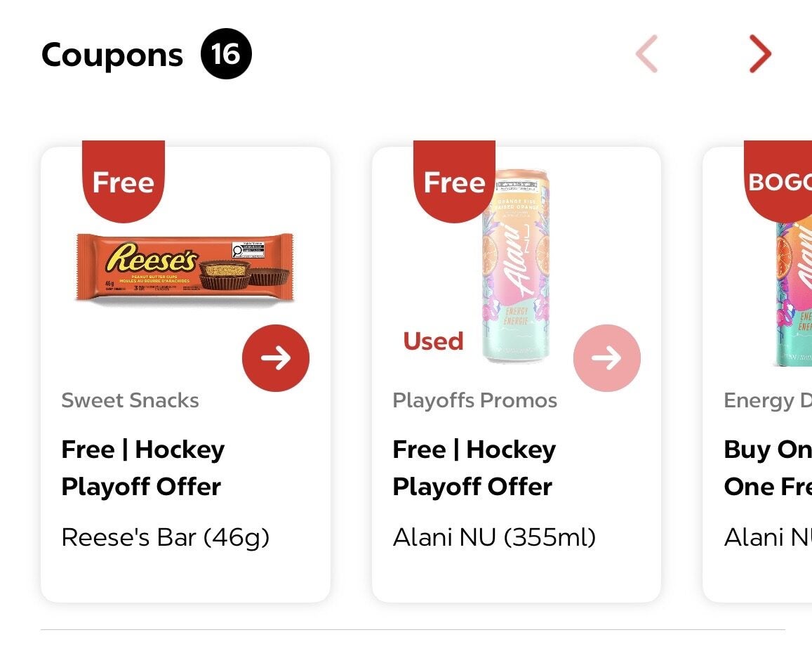This screenshot has height=663, width=812.
Task: Open the Reese's Bar coupon arrow button
Action: (276, 358)
